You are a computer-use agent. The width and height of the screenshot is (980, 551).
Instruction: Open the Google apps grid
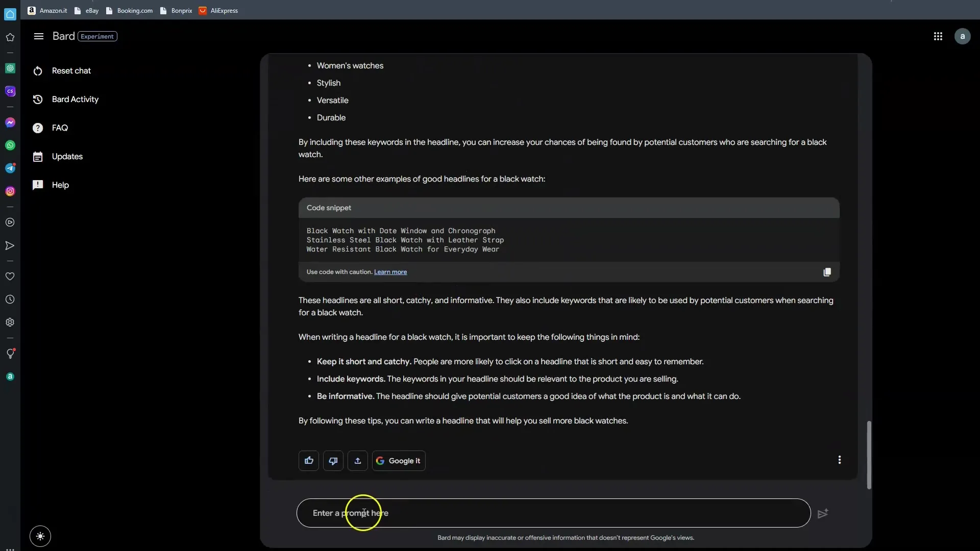point(938,36)
